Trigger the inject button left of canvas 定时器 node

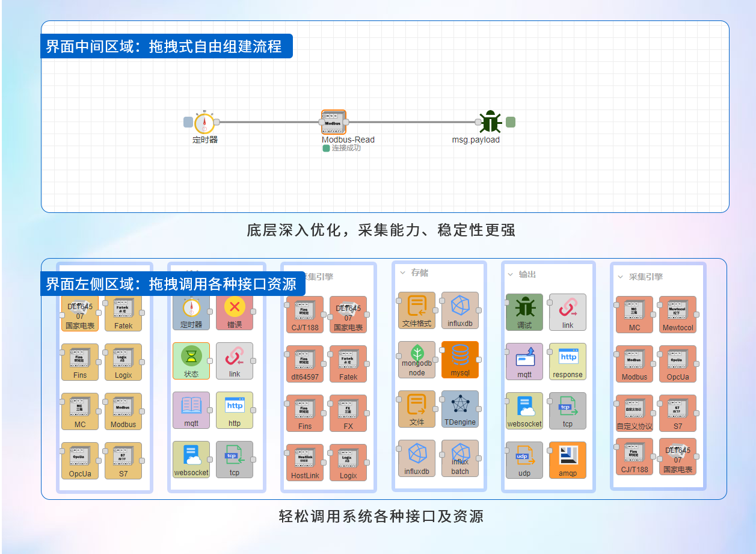pyautogui.click(x=188, y=122)
